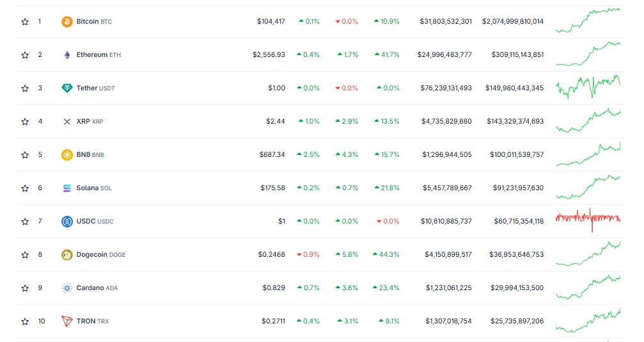The width and height of the screenshot is (644, 342).
Task: Select Bitcoin price $104,417
Action: point(271,21)
